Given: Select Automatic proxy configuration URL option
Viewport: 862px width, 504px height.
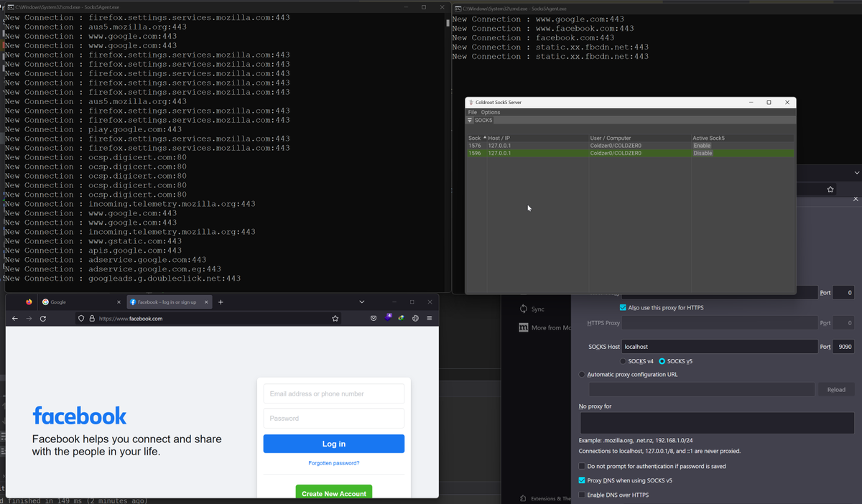Looking at the screenshot, I should (x=582, y=374).
